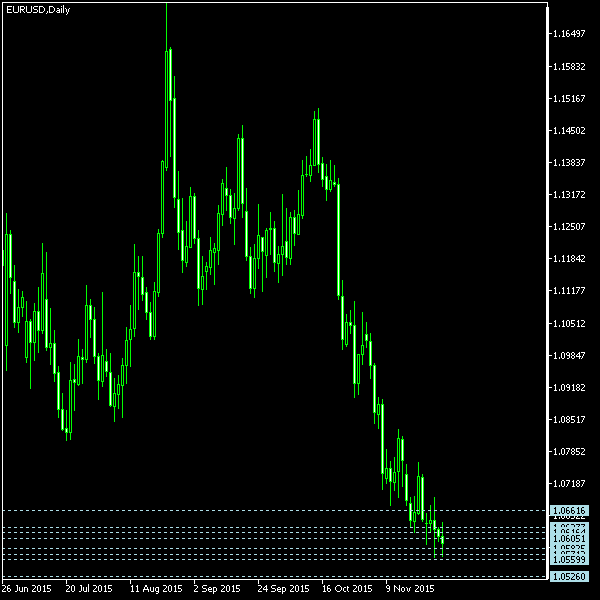
Task: Click the 1.10512 price axis label
Action: point(569,324)
